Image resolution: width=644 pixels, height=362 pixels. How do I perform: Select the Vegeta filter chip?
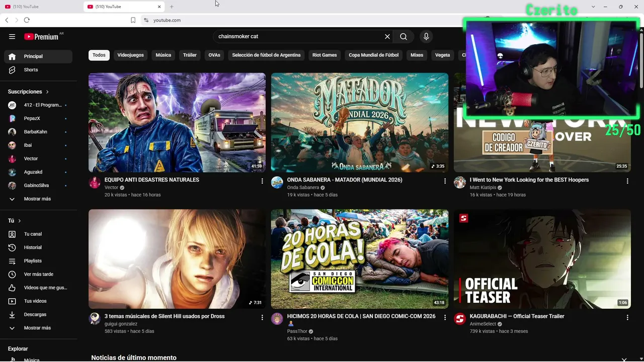(x=443, y=55)
